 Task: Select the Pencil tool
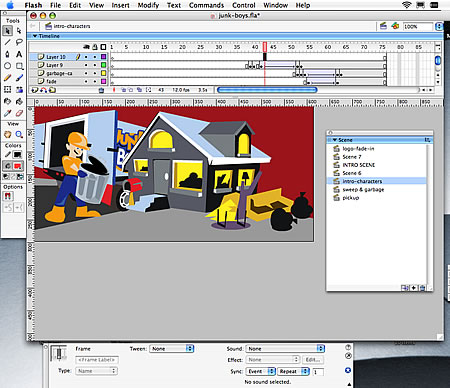7,78
